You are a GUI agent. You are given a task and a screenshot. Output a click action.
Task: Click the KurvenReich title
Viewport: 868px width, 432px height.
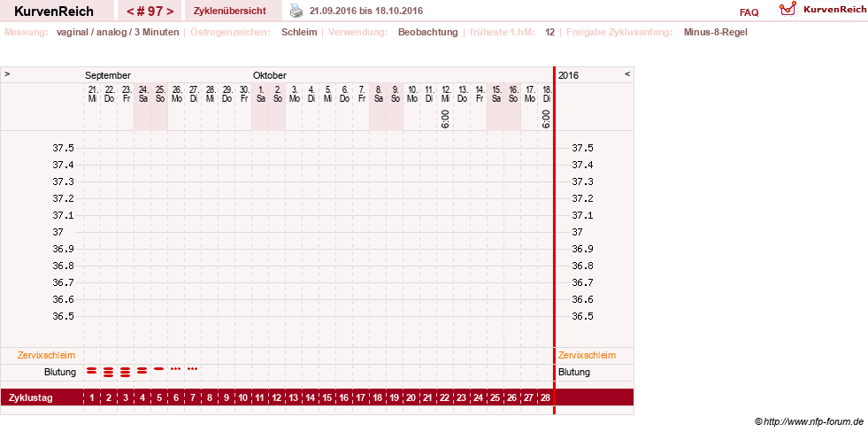54,12
